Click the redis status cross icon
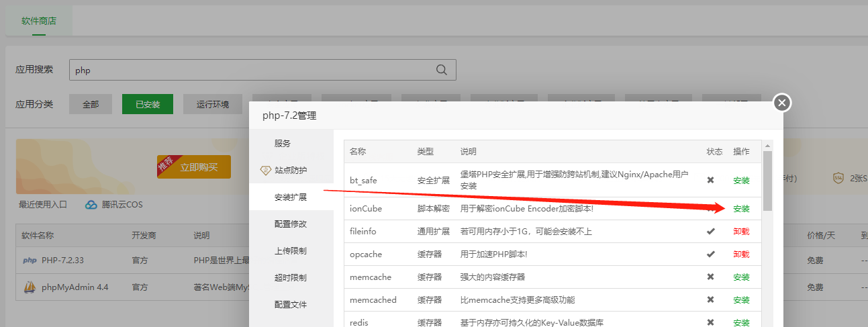Viewport: 868px width, 327px height. tap(711, 322)
